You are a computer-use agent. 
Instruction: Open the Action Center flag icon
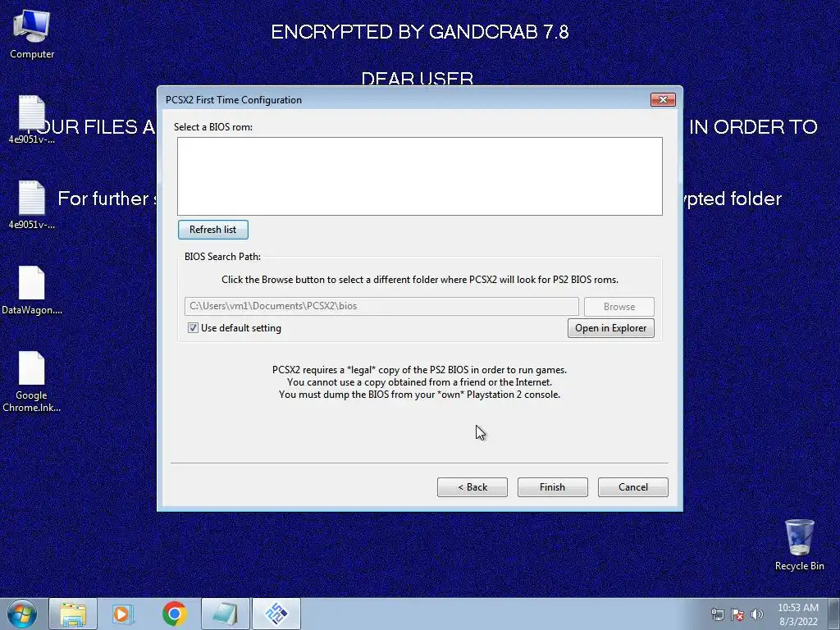click(x=737, y=614)
